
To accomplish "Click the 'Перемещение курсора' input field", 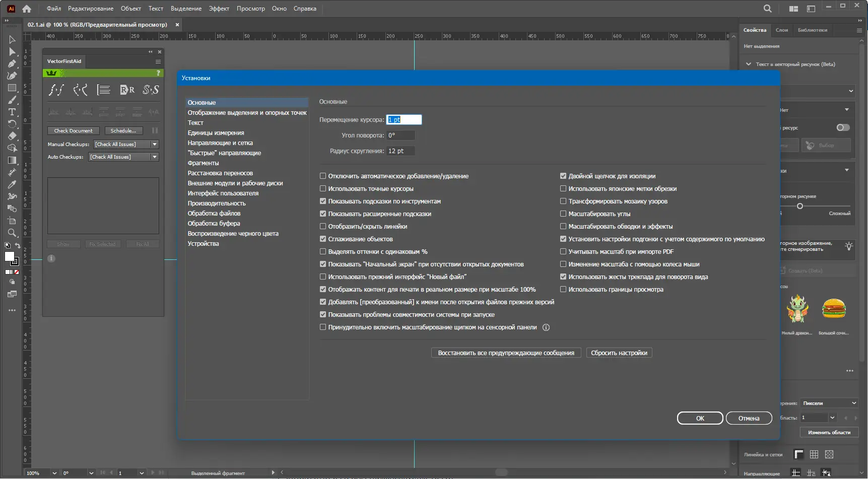I will [x=404, y=120].
